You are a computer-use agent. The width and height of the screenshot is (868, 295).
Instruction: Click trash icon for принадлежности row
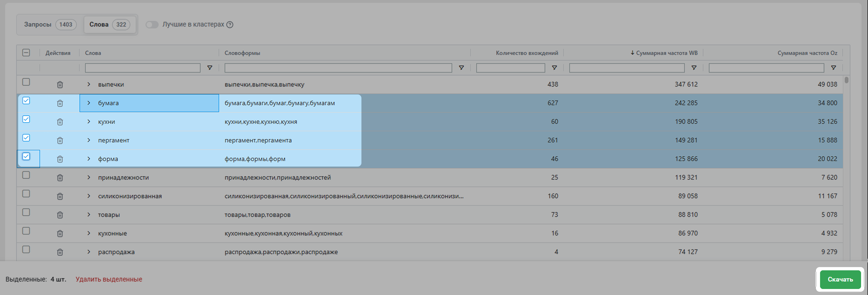coord(60,178)
